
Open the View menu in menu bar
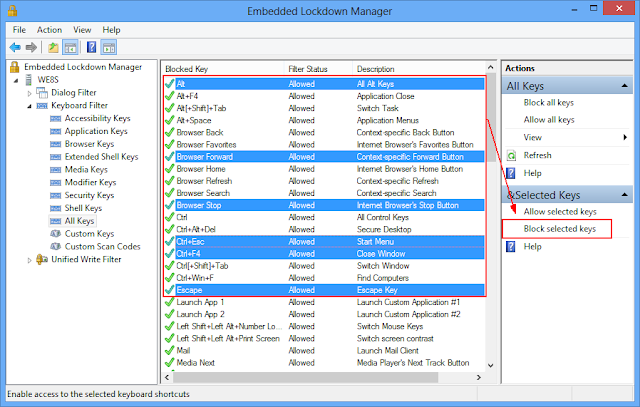pyautogui.click(x=82, y=30)
